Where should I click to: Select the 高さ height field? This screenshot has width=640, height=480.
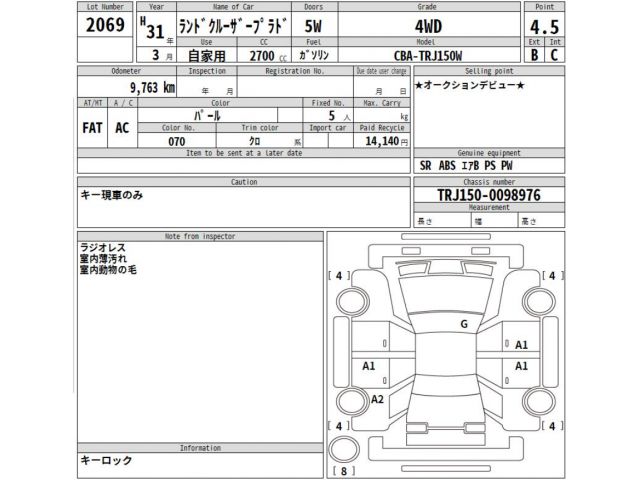pos(541,221)
